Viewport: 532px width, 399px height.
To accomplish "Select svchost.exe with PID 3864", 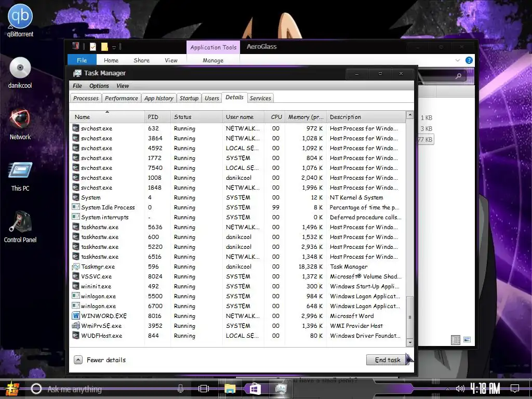I will 237,138.
